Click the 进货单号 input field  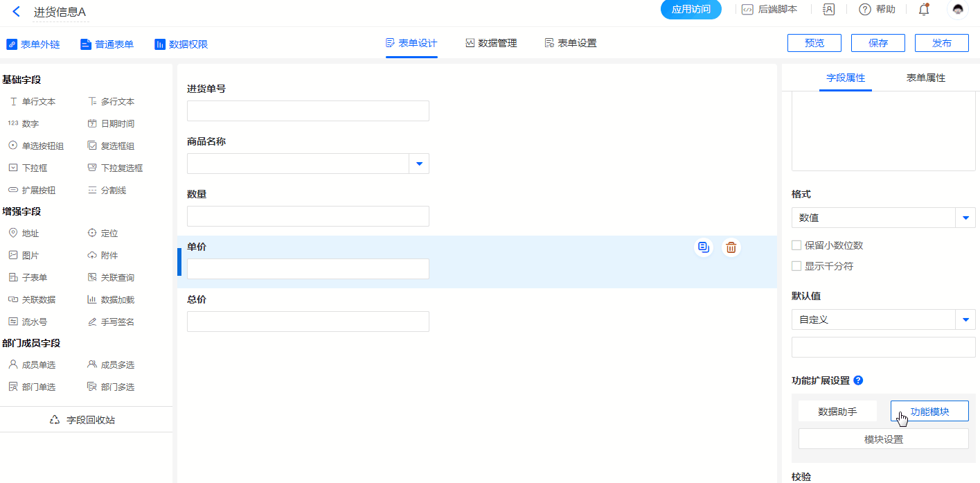tap(308, 111)
